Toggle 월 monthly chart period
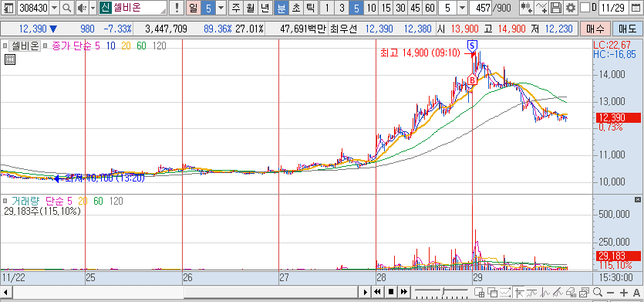 (251, 8)
